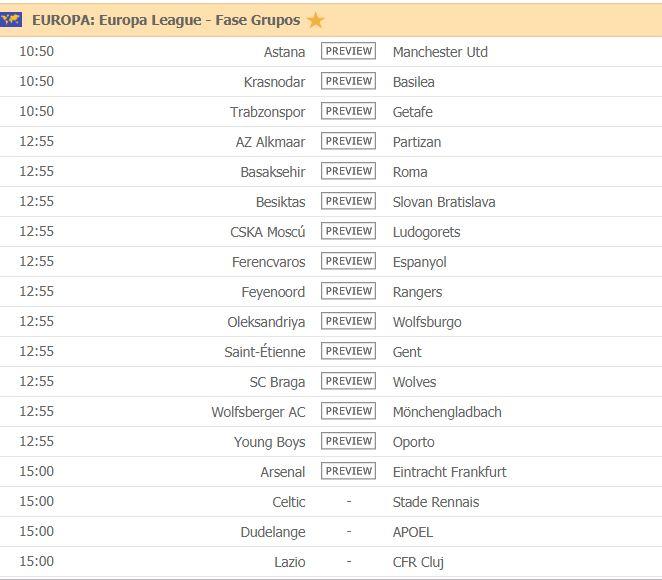Open PREVIEW for CSKA Moscú vs Ludogorets
The height and width of the screenshot is (580, 662).
pyautogui.click(x=348, y=231)
